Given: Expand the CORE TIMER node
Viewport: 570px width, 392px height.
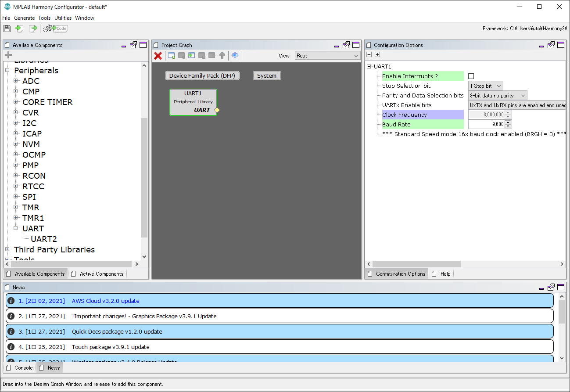Looking at the screenshot, I should (x=16, y=102).
